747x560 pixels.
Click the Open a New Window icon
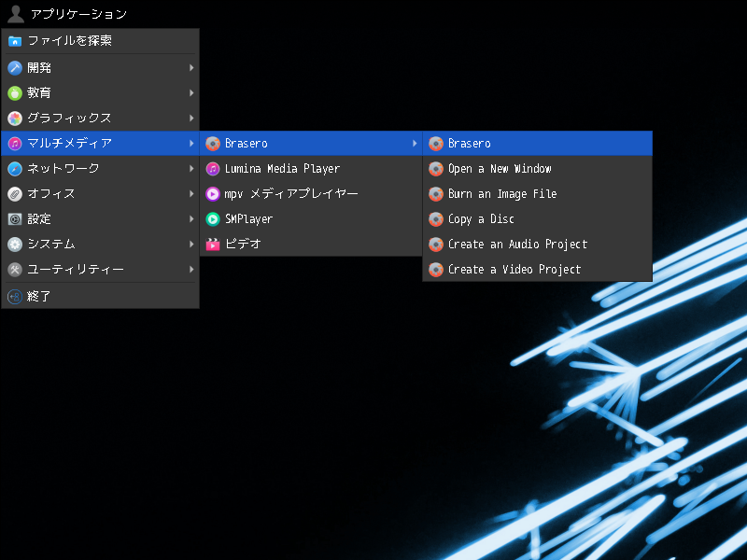pyautogui.click(x=436, y=169)
